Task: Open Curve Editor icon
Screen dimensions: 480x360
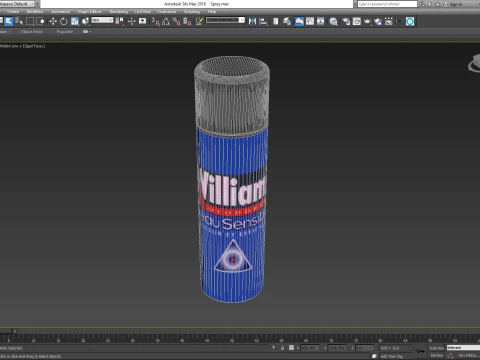Action: coord(310,22)
